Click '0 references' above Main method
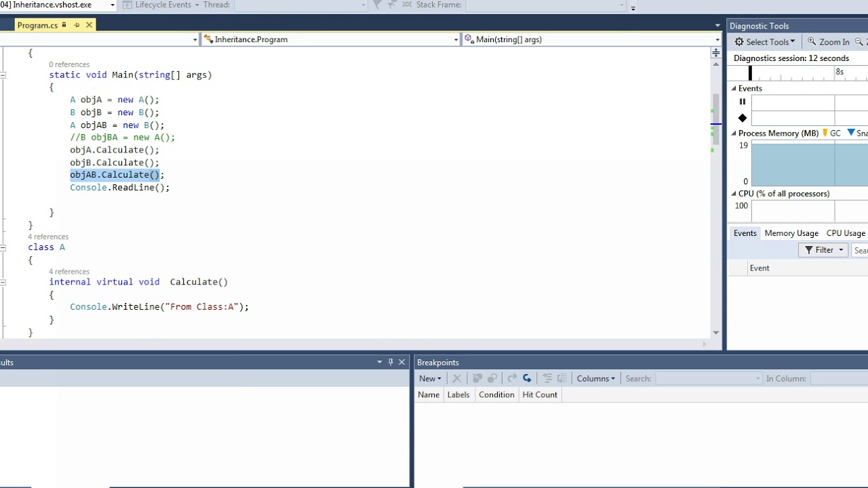This screenshot has width=868, height=488. [69, 64]
